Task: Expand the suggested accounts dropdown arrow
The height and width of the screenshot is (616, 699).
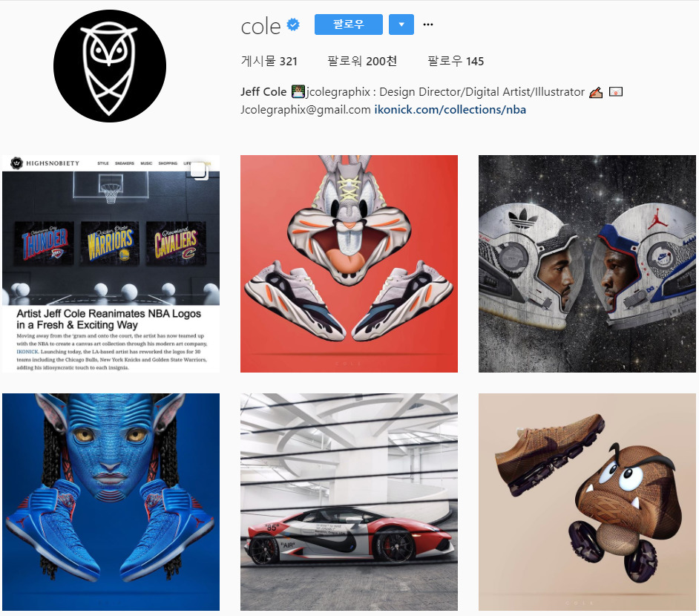Action: 401,24
